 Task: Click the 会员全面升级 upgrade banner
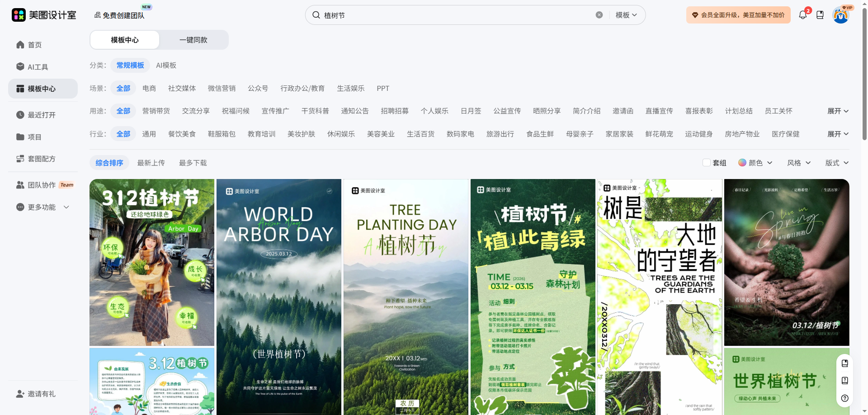click(738, 15)
